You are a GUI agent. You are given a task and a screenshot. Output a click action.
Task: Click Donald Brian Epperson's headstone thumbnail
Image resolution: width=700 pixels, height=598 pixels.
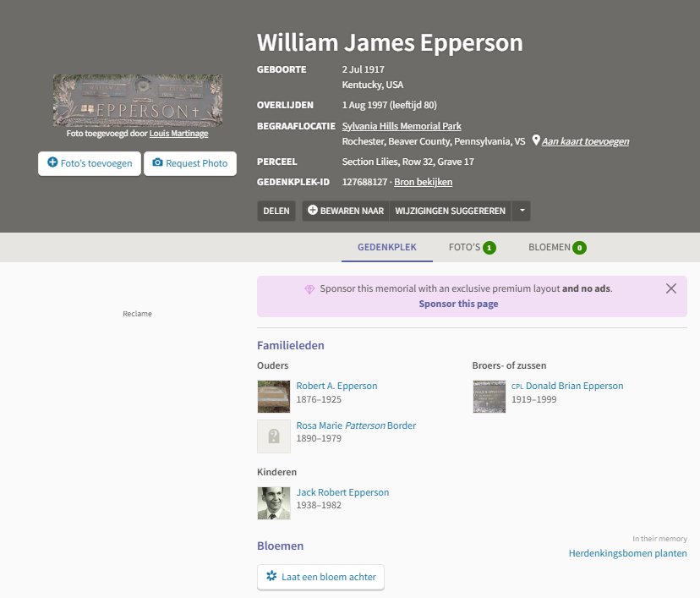[489, 396]
